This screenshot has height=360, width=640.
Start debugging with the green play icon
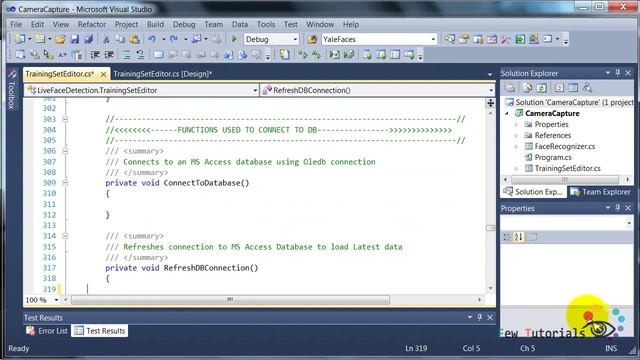pos(234,39)
